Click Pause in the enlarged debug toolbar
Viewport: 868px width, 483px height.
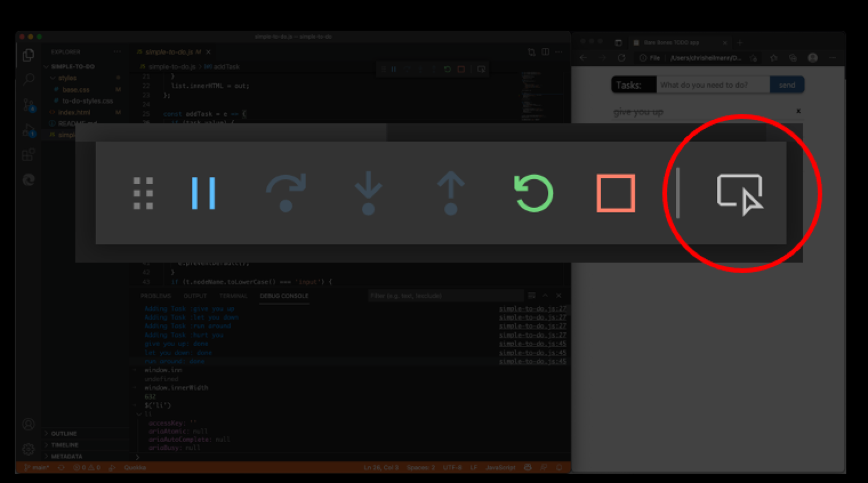pos(203,193)
